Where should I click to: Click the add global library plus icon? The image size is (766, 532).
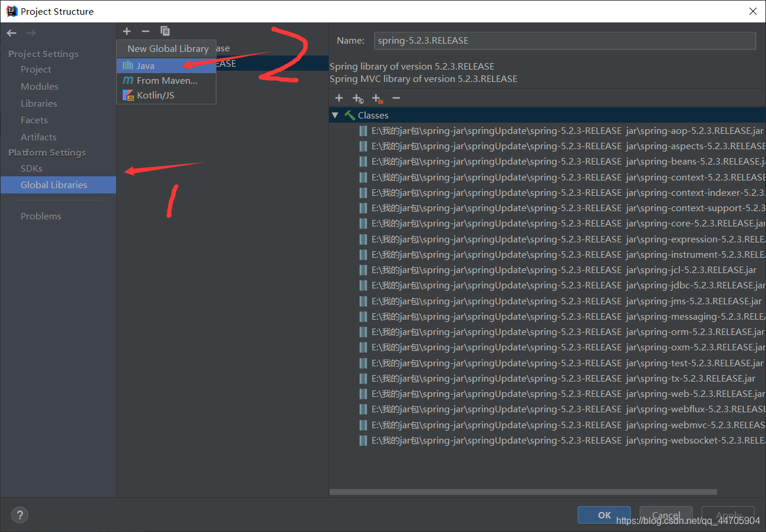tap(127, 31)
